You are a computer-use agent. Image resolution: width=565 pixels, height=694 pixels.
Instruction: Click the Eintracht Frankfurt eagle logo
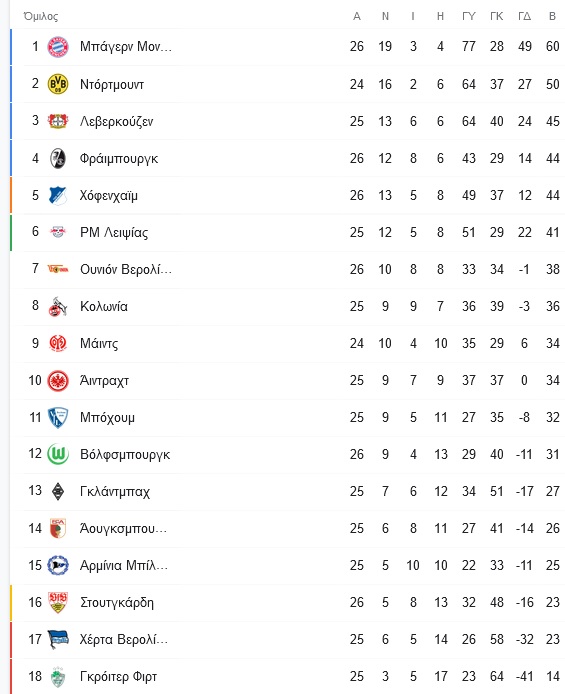(58, 380)
